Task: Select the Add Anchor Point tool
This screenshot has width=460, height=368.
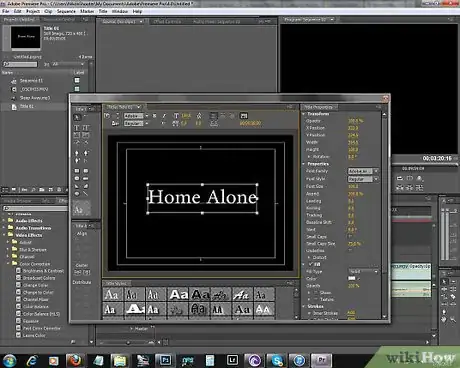Action: [x=77, y=160]
